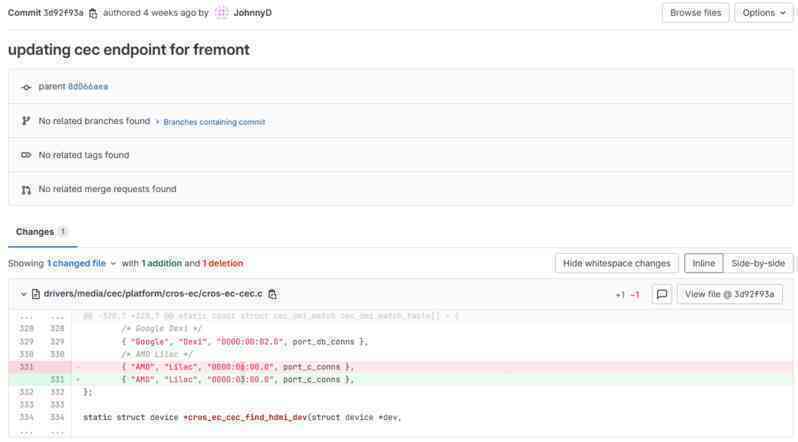The image size is (798, 442).
Task: Click View file @ 3d92f93a button
Action: point(729,294)
